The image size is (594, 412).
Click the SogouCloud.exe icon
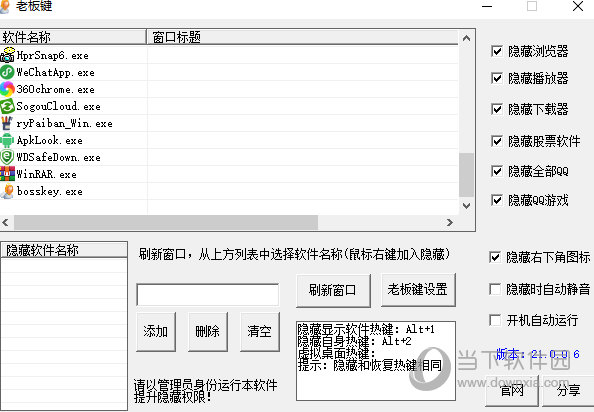(7, 106)
